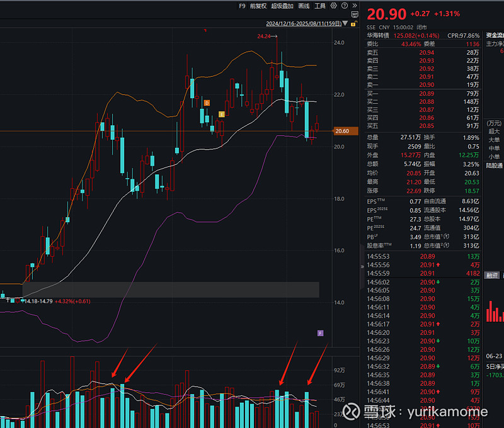The image size is (504, 428).
Task: Click the F9 button
Action: 241,6
